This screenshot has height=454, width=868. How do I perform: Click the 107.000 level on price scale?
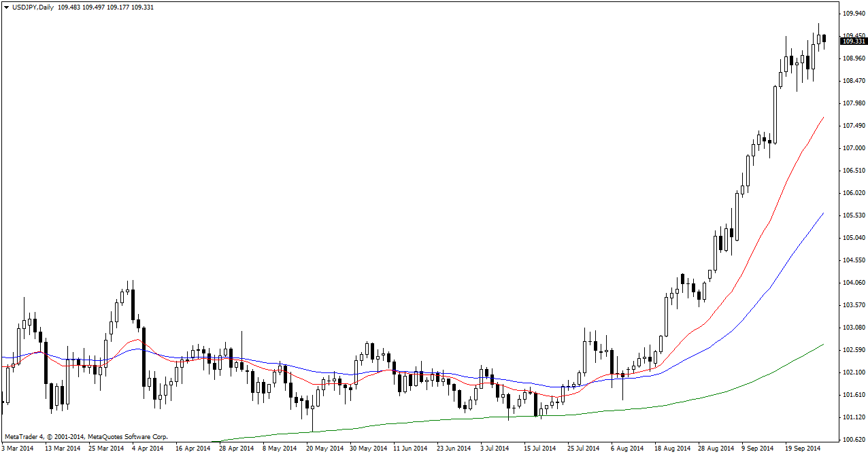click(853, 148)
